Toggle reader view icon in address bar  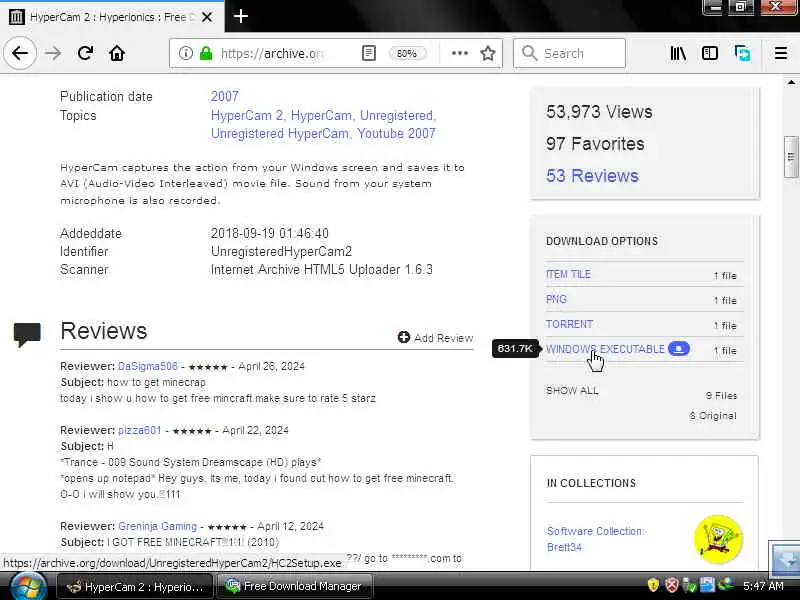369,53
